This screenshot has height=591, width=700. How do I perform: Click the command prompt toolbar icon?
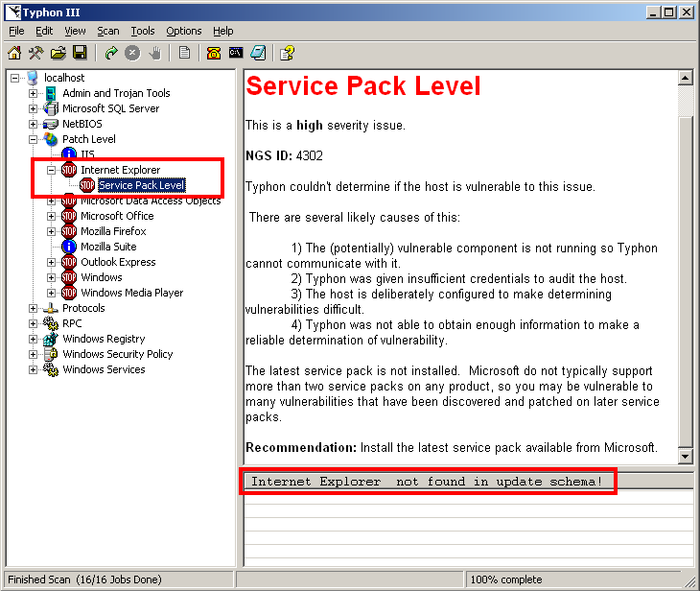236,53
